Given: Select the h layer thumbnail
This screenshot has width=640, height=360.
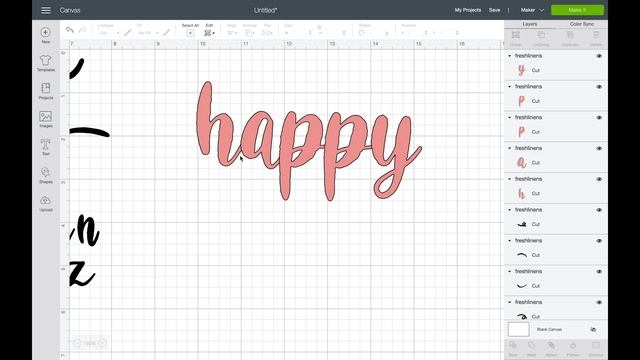Looking at the screenshot, I should click(521, 193).
